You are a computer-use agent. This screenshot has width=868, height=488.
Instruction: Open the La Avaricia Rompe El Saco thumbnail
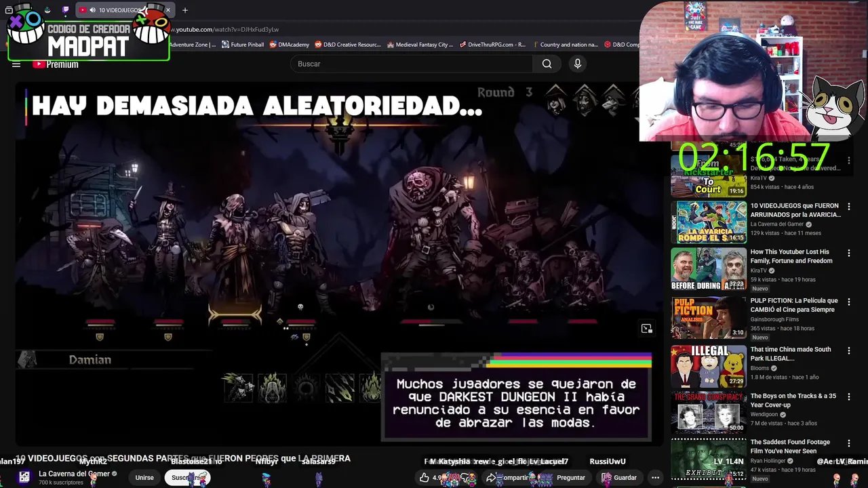click(709, 222)
